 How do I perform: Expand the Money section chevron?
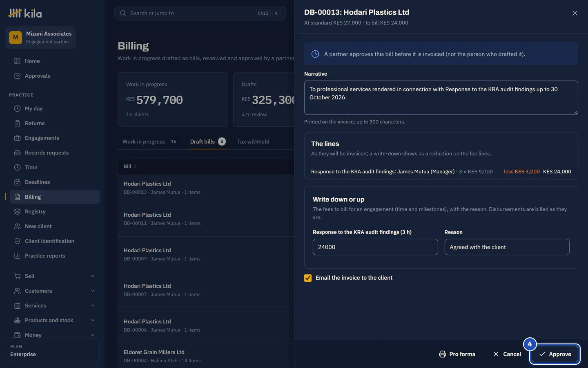click(93, 335)
